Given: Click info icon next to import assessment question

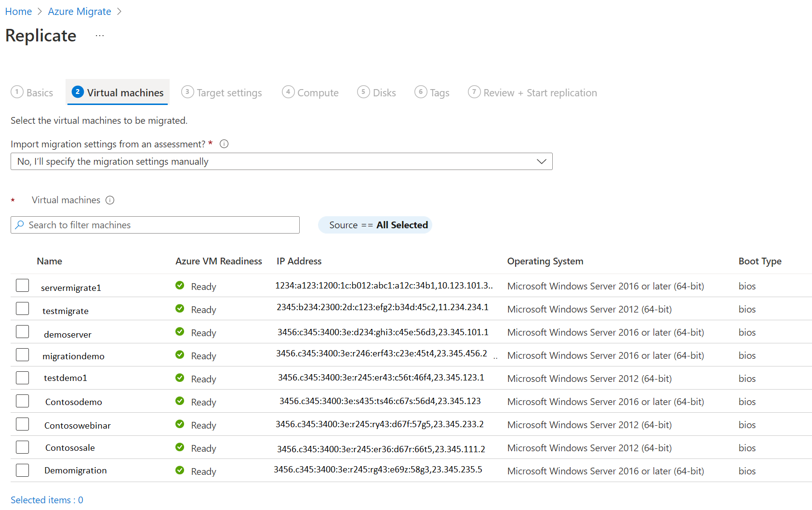Looking at the screenshot, I should coord(224,144).
